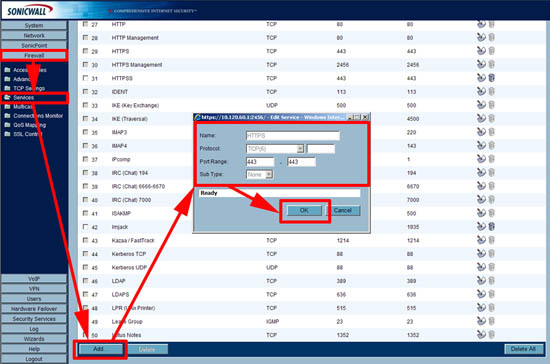Edit the Kerberos TCP service
The width and height of the screenshot is (550, 364).
pyautogui.click(x=481, y=254)
